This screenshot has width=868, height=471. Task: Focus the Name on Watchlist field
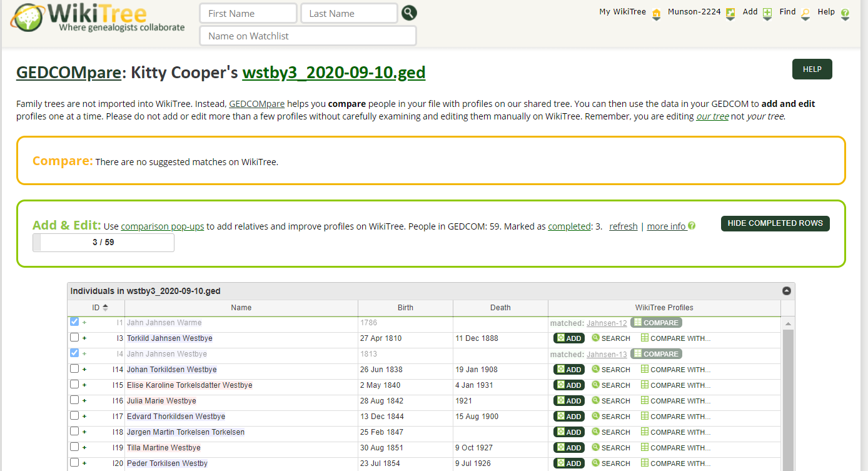tap(308, 36)
